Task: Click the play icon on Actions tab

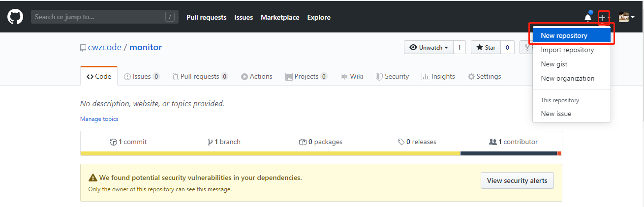Action: click(x=245, y=77)
